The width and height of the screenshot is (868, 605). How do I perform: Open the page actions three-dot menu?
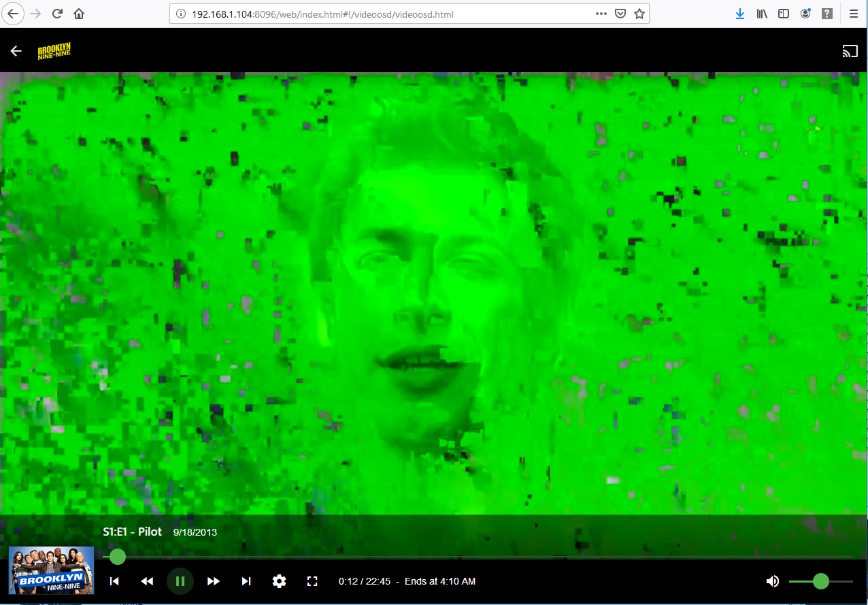pyautogui.click(x=601, y=13)
